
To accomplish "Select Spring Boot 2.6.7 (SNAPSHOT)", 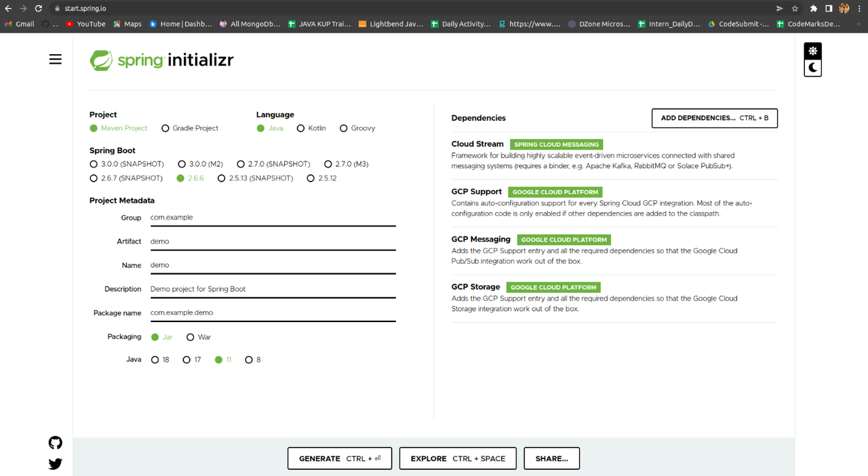I will [126, 178].
